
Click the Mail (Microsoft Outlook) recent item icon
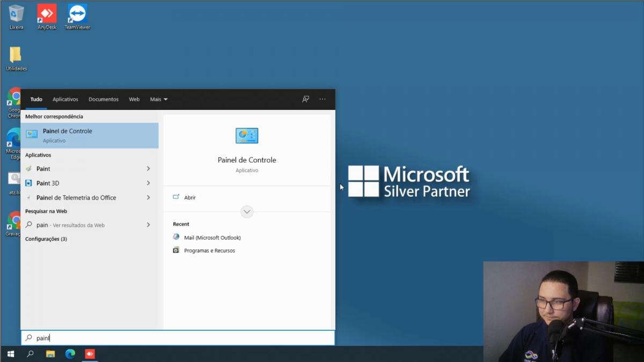point(176,237)
